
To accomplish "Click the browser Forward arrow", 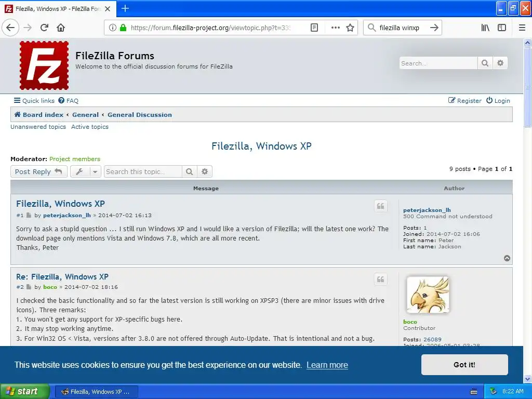I will pyautogui.click(x=28, y=28).
